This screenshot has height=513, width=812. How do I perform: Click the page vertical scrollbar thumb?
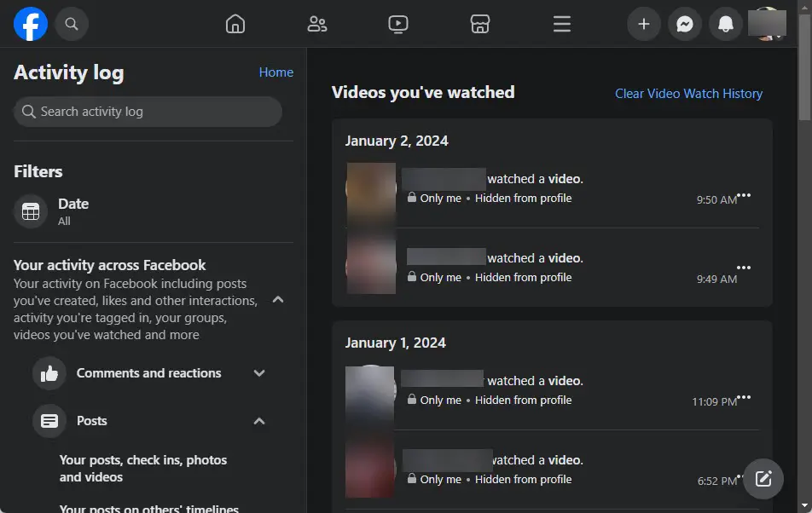coord(804,69)
